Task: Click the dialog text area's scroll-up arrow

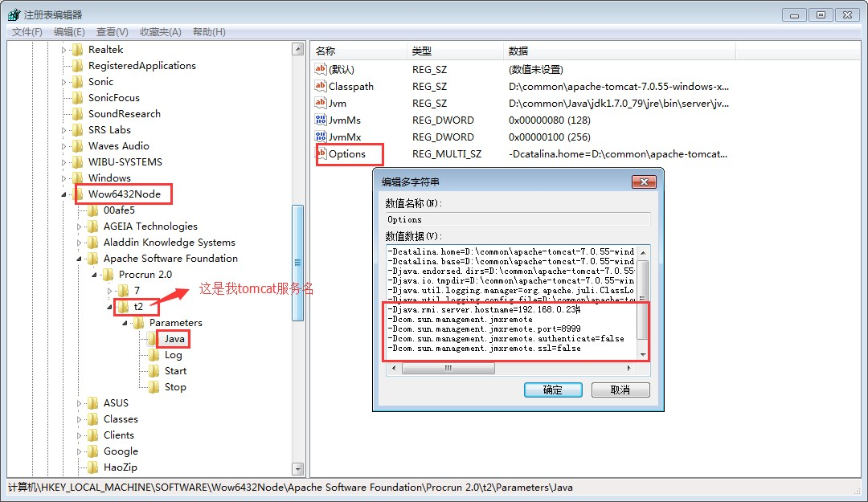Action: (x=643, y=252)
